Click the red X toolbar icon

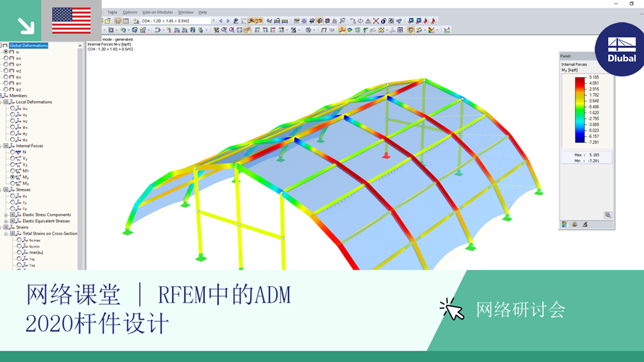(376, 21)
